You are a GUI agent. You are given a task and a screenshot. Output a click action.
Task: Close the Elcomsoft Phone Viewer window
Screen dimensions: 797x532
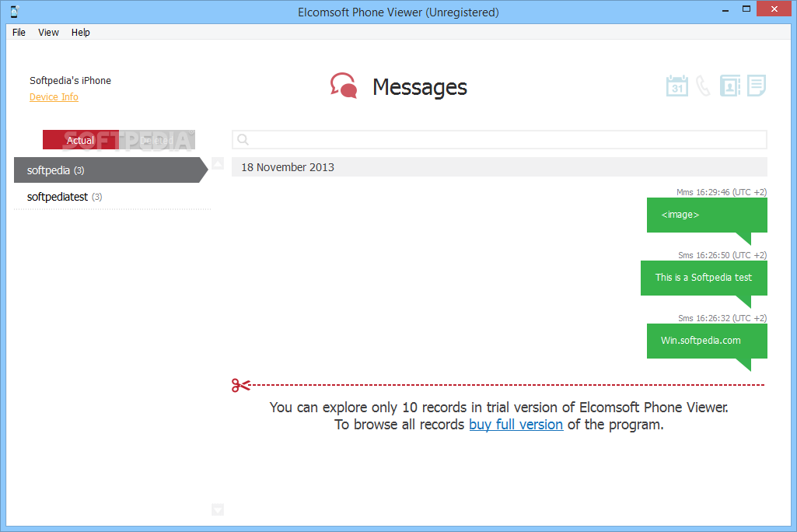[x=774, y=9]
